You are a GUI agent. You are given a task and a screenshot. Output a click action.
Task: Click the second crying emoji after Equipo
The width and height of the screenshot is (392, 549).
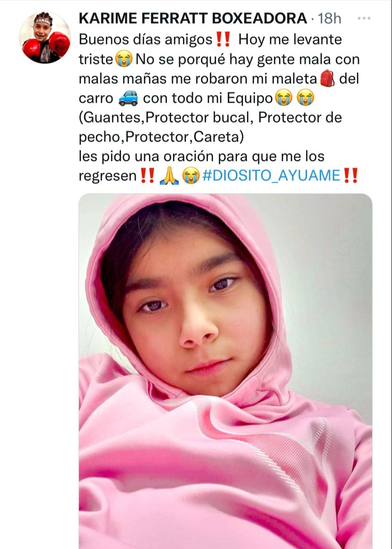point(305,98)
